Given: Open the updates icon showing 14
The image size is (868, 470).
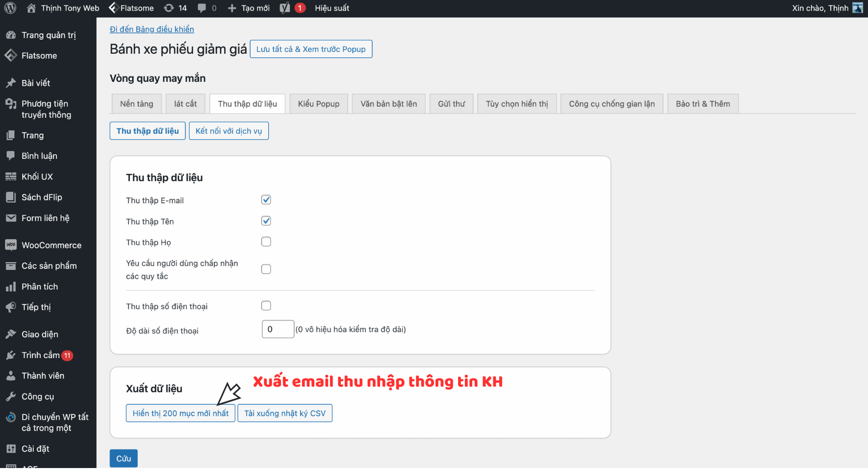Looking at the screenshot, I should (175, 8).
